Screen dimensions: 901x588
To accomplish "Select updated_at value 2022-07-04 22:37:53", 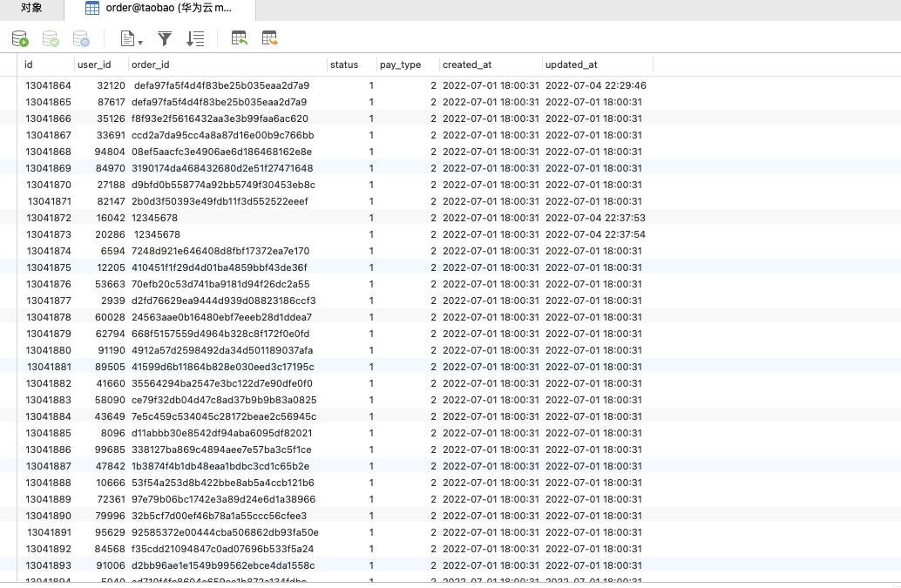I will coord(595,218).
